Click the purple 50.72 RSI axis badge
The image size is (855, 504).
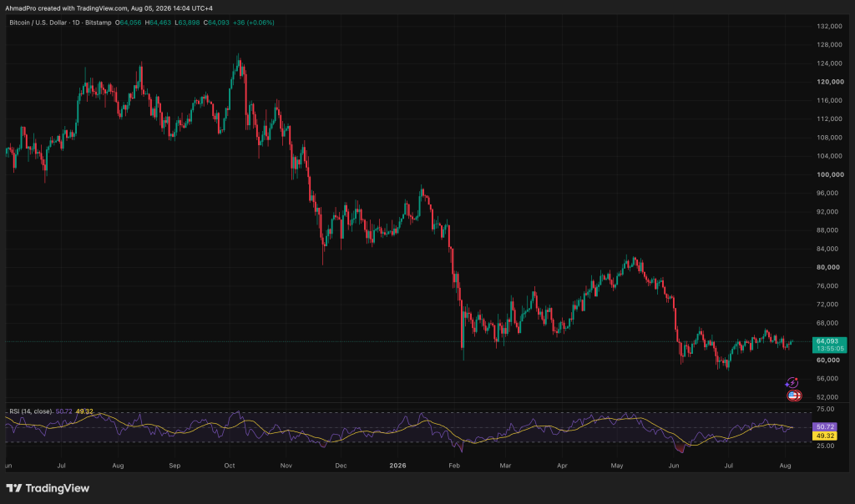point(824,427)
